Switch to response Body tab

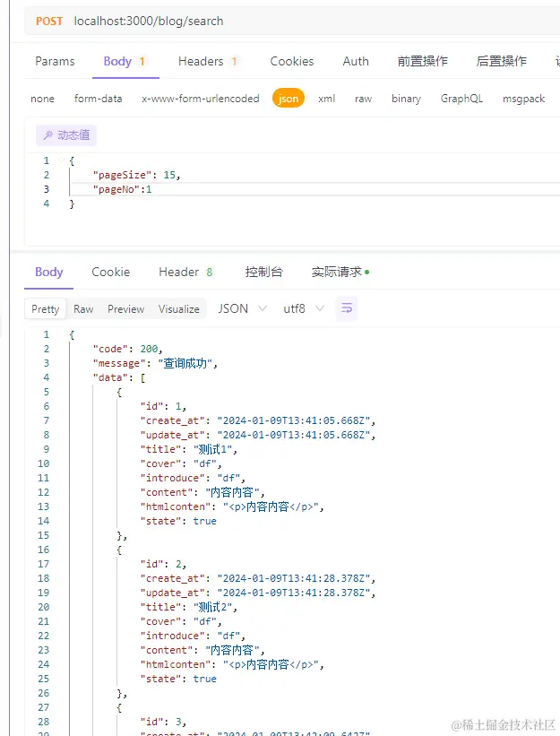[x=48, y=272]
